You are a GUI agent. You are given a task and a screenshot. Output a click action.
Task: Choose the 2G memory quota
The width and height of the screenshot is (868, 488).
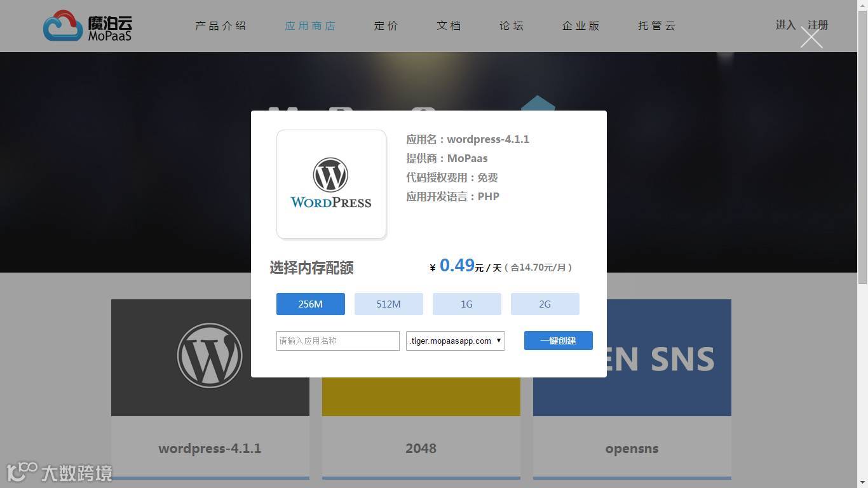[x=545, y=304]
